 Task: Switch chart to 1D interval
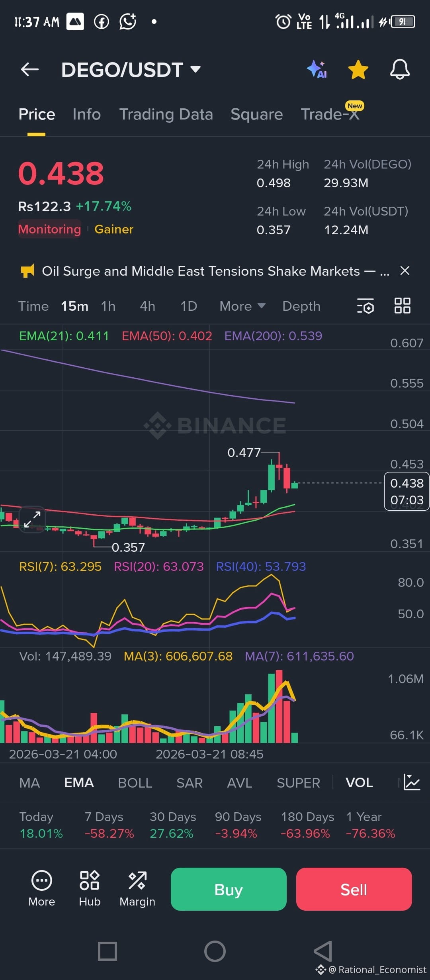coord(189,306)
